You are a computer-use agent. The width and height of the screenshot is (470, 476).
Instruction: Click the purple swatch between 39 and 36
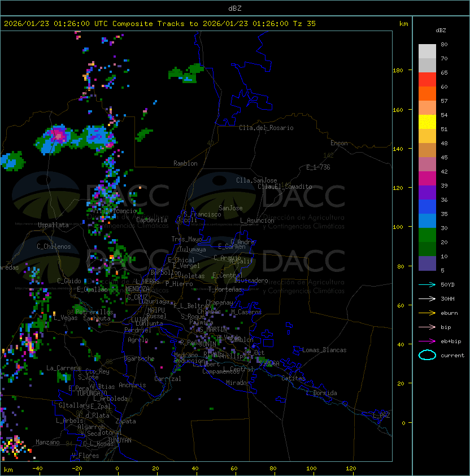tap(427, 192)
